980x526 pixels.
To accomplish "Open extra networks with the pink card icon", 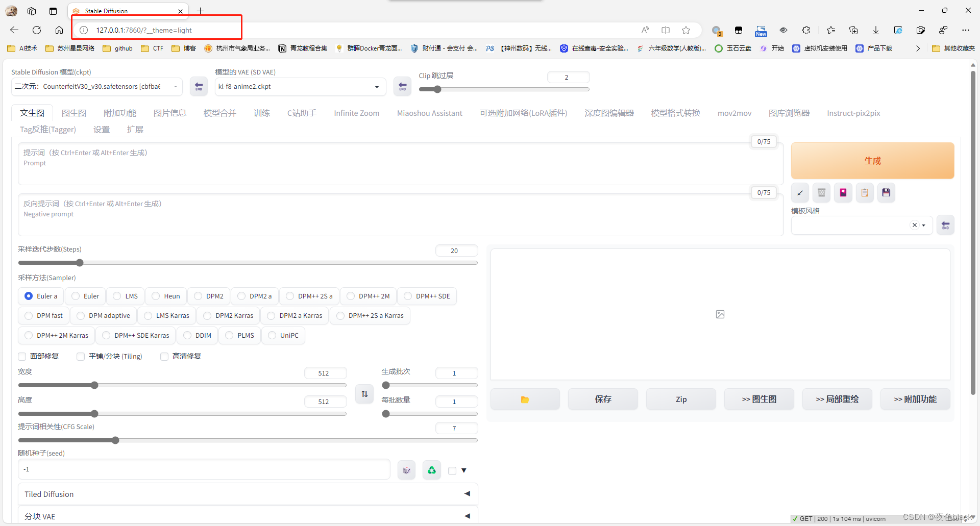I will [x=843, y=193].
